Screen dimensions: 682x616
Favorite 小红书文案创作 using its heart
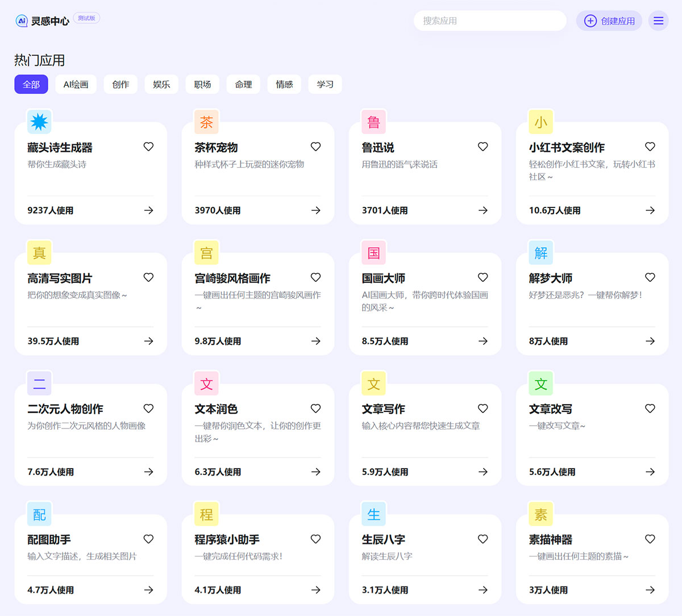tap(650, 146)
